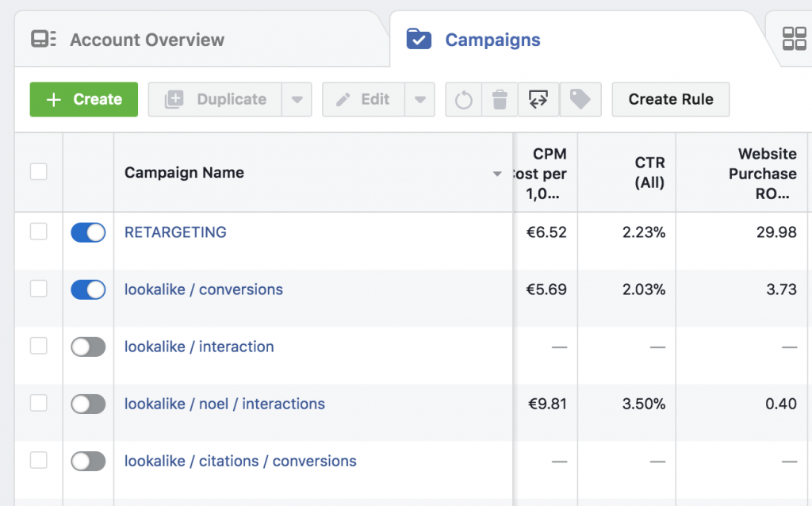Select the lookalike / noel / interactions checkbox
The image size is (812, 506).
click(x=39, y=403)
